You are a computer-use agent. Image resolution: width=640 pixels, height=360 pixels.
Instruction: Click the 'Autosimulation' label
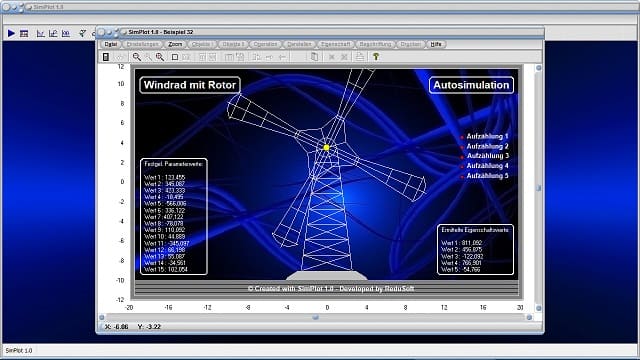click(x=471, y=85)
